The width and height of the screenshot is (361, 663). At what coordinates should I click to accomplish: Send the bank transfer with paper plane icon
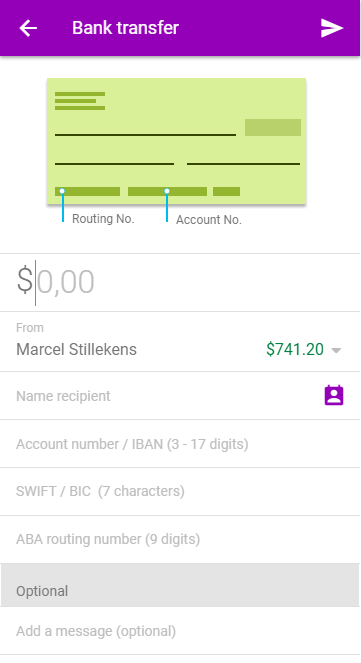click(x=332, y=28)
